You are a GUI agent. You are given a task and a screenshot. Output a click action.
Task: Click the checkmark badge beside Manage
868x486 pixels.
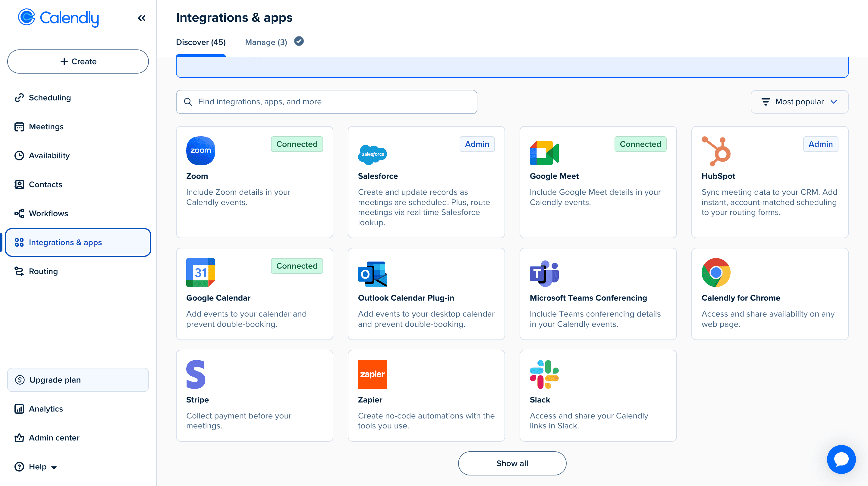[x=299, y=41]
